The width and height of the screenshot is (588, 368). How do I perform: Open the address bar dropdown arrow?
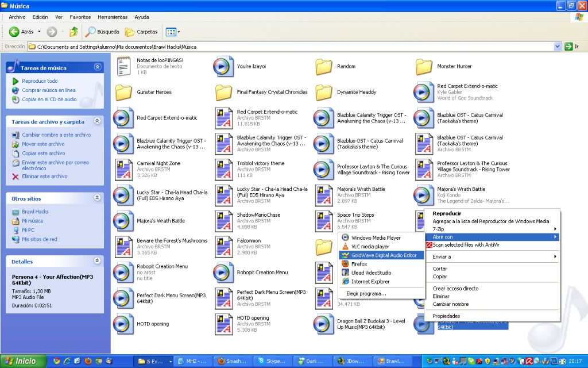(x=557, y=47)
